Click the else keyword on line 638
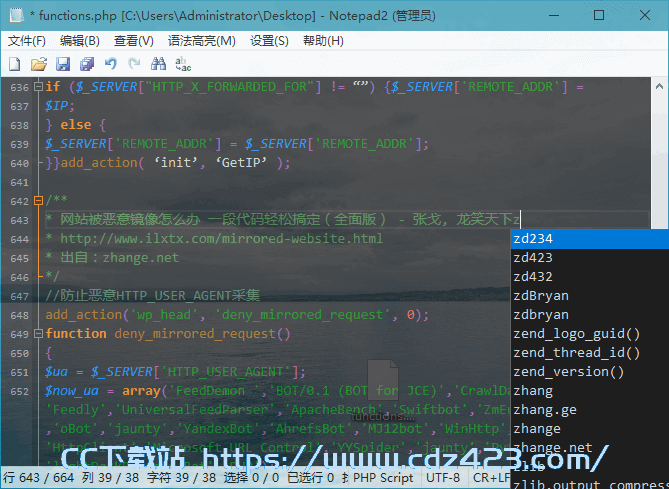 click(x=76, y=125)
